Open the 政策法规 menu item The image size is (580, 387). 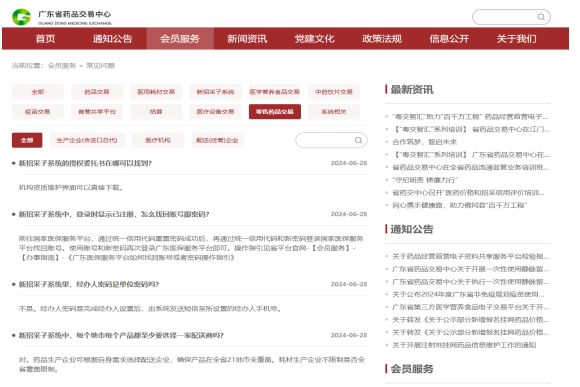pyautogui.click(x=382, y=38)
